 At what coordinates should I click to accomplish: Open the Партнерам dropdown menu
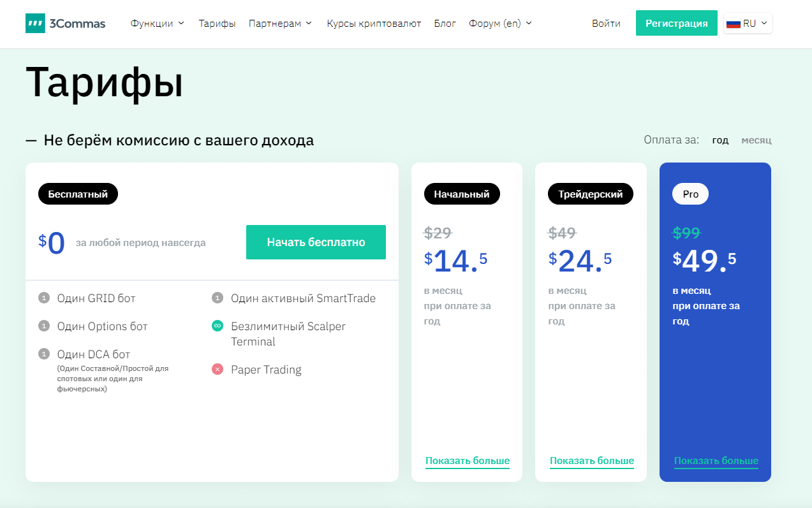coord(280,24)
